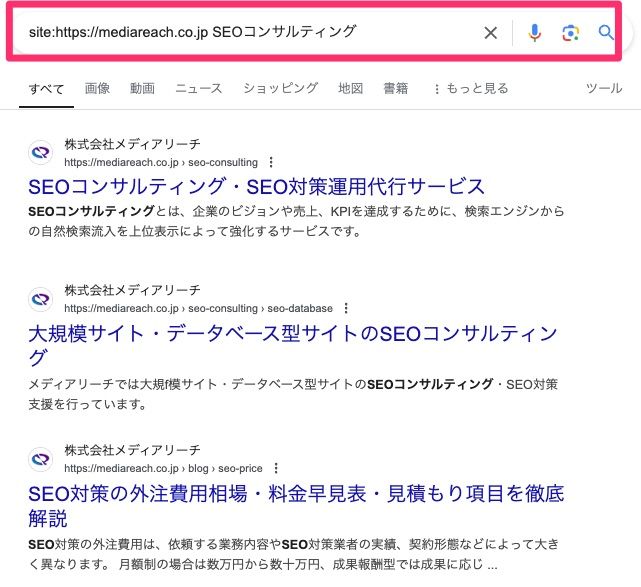Start voice search with the microphone icon

pyautogui.click(x=534, y=33)
